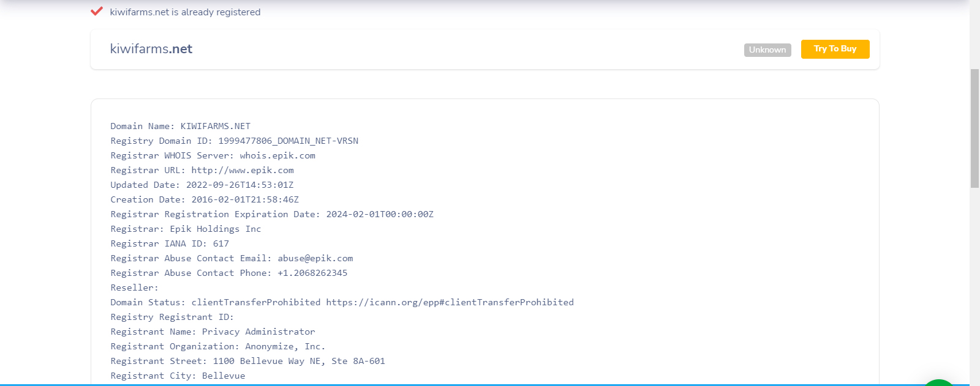Click the Try To Buy button
This screenshot has height=386, width=980.
[x=835, y=49]
